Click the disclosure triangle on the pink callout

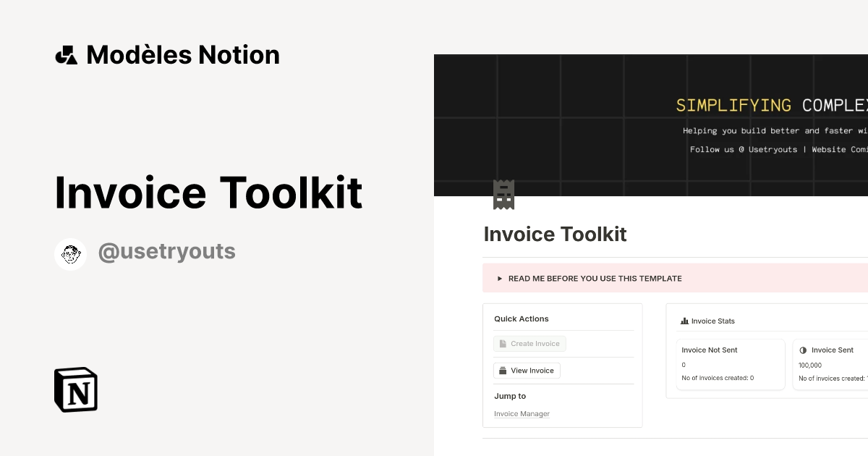click(x=499, y=278)
